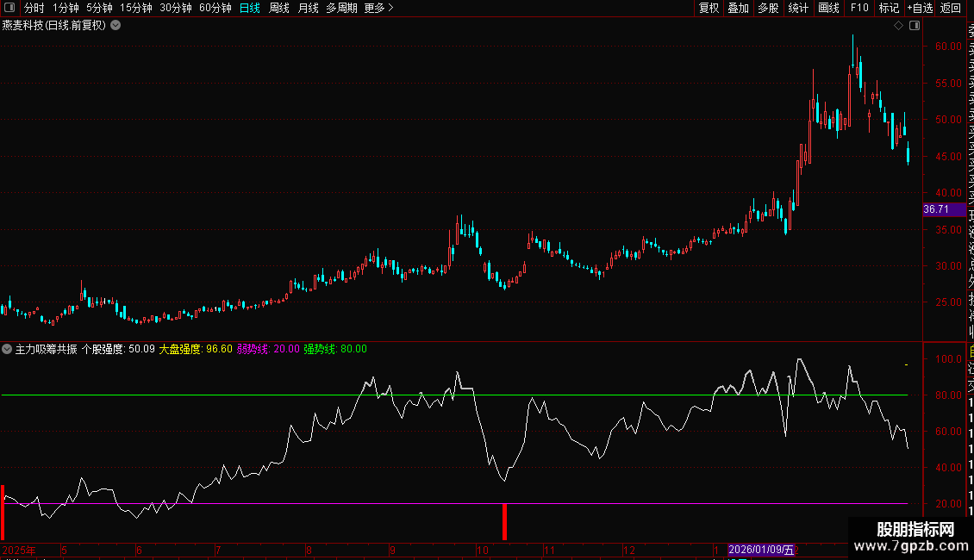Open the 复权 adjustment button
The height and width of the screenshot is (560, 974).
pyautogui.click(x=709, y=8)
